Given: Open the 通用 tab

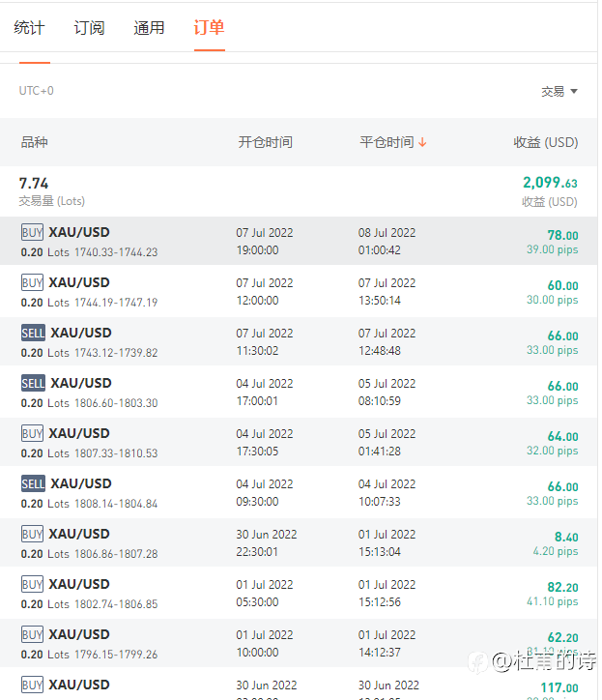Looking at the screenshot, I should 149,28.
